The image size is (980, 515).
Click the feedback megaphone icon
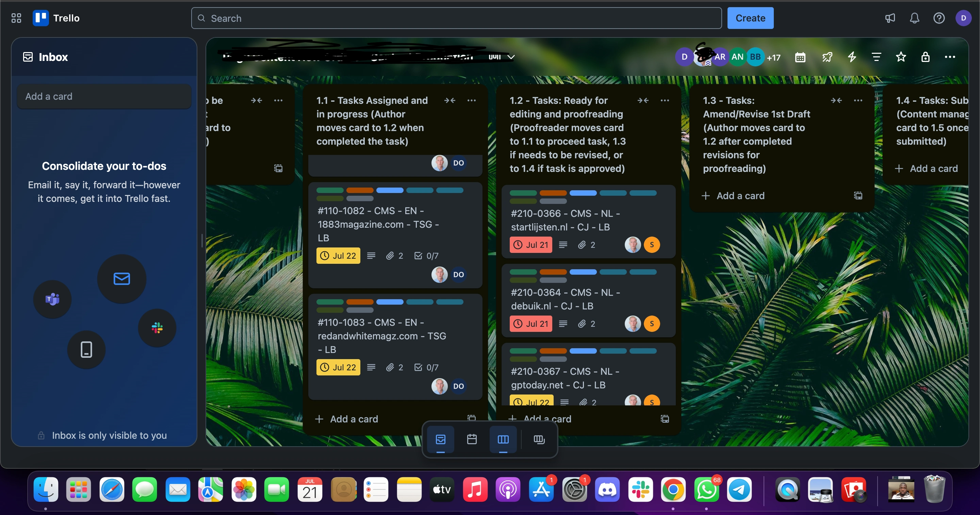890,18
